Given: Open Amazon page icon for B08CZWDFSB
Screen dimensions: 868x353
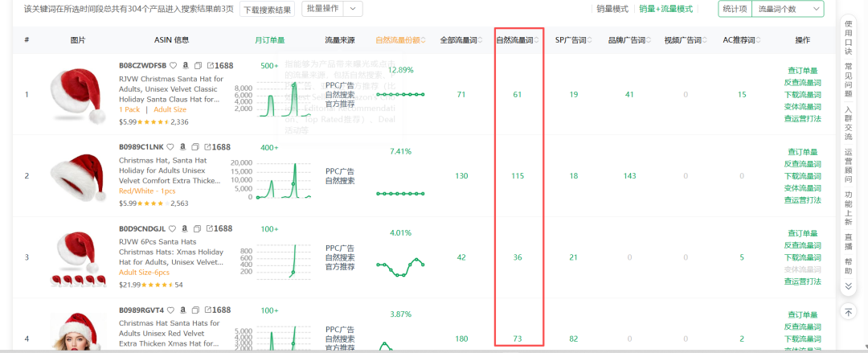Looking at the screenshot, I should [x=186, y=65].
